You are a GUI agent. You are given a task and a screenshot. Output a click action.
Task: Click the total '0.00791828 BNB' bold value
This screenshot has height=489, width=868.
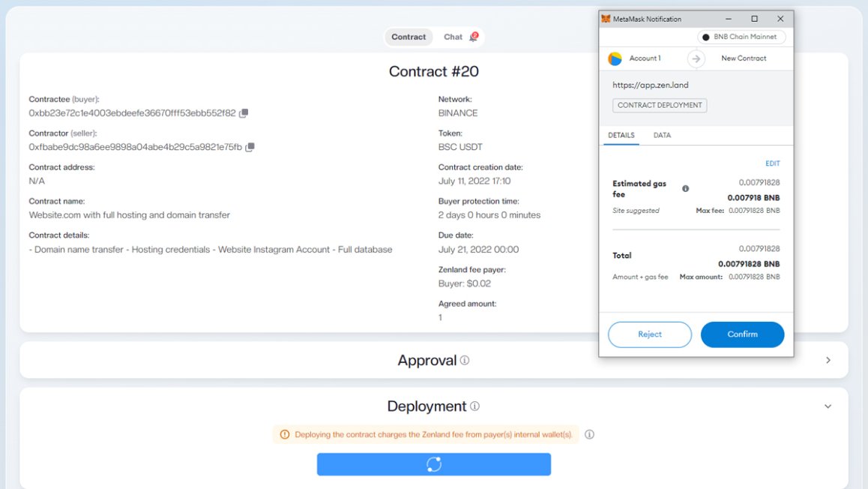(x=749, y=263)
